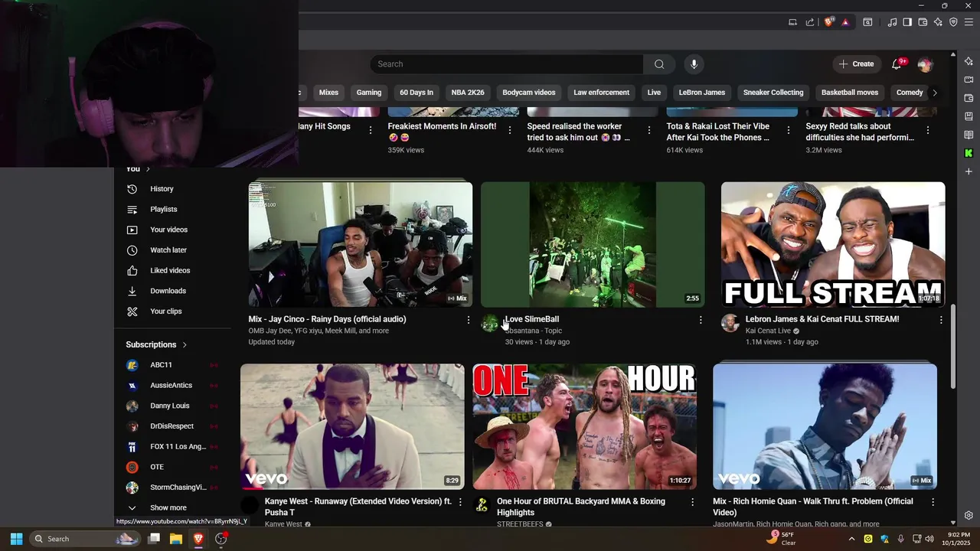Open File Explorer from the taskbar
Viewport: 980px width, 551px height.
(175, 539)
